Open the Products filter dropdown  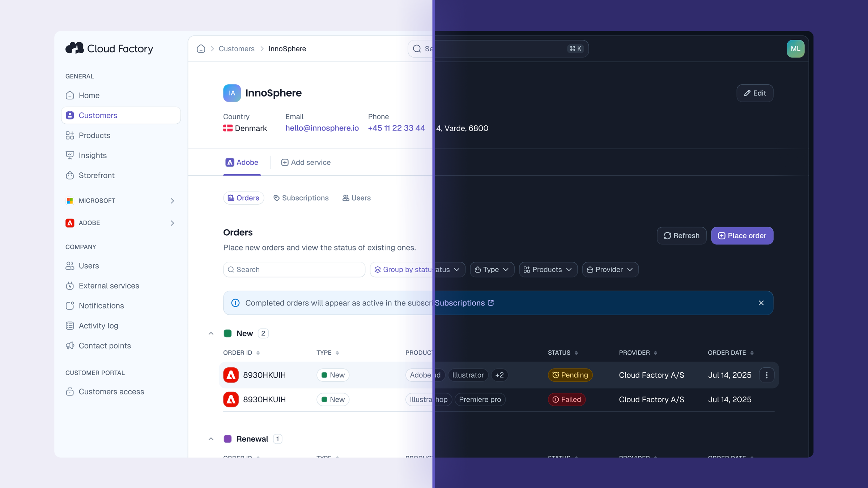point(548,270)
